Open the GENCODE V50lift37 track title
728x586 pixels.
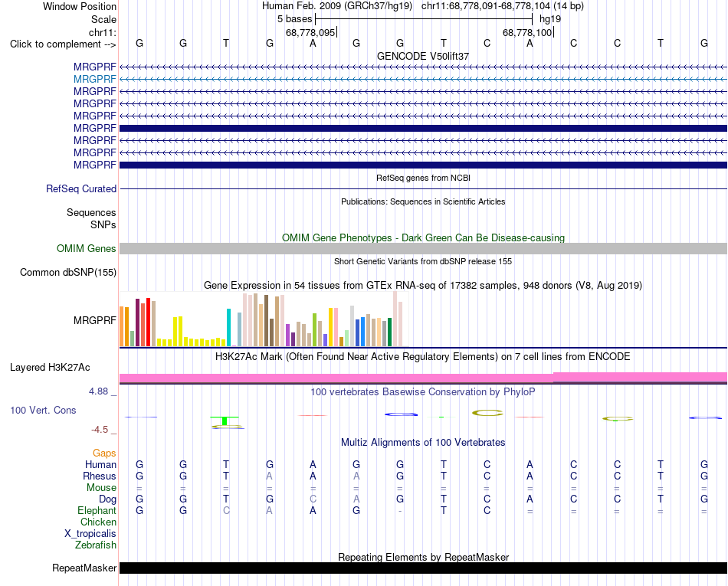pyautogui.click(x=423, y=56)
